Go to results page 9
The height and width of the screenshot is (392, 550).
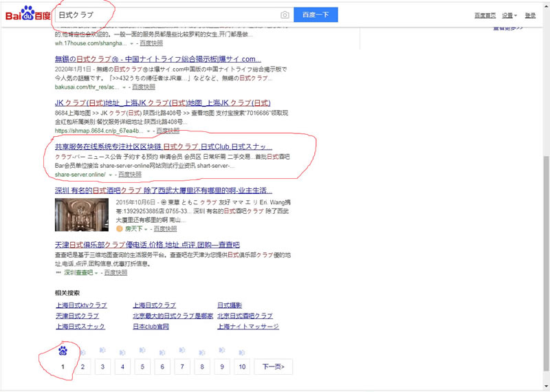[x=222, y=367]
